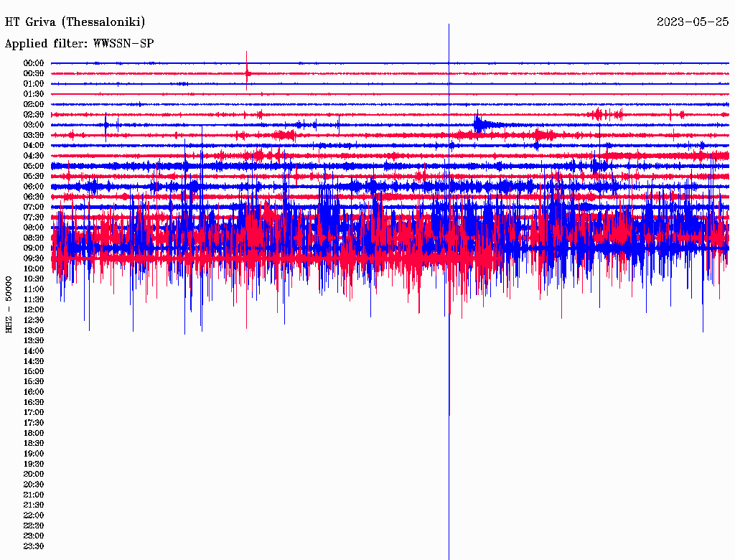Select the 12:30 time label
This screenshot has height=560, width=735.
coord(34,320)
